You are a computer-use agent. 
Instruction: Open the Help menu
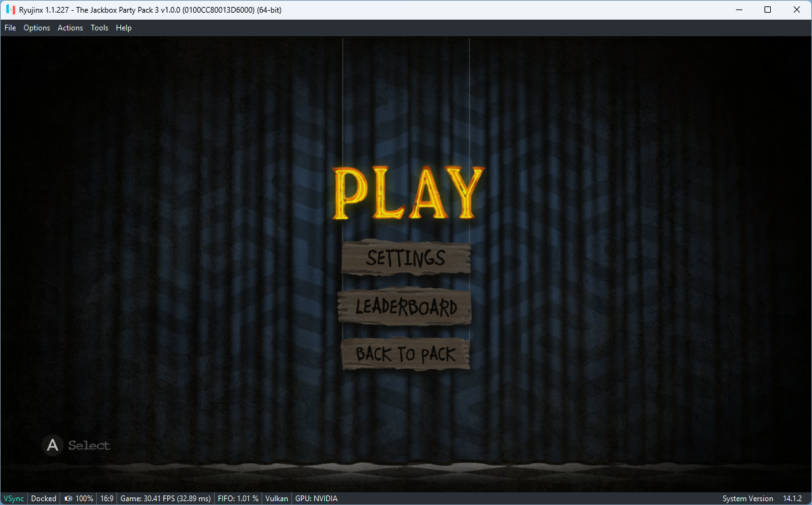point(124,27)
